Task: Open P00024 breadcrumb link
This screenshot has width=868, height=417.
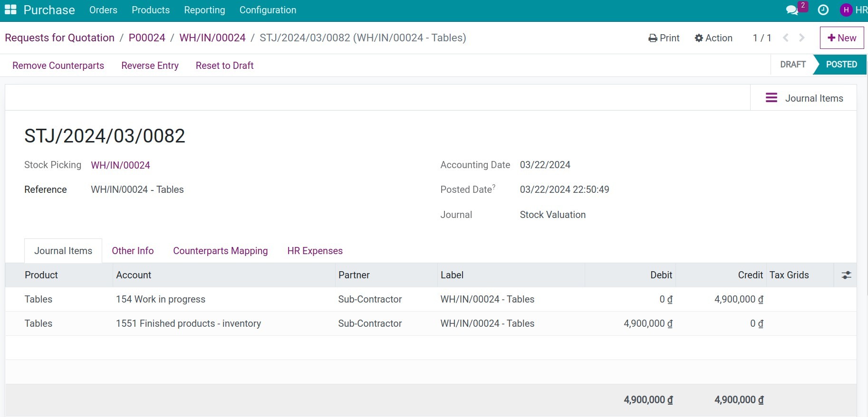Action: tap(147, 38)
